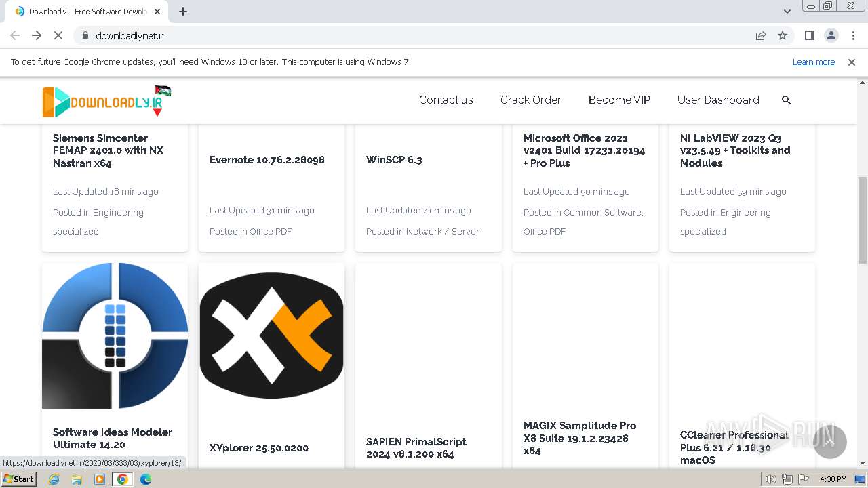Image resolution: width=868 pixels, height=488 pixels.
Task: Open the Become VIP menu item
Action: (619, 100)
